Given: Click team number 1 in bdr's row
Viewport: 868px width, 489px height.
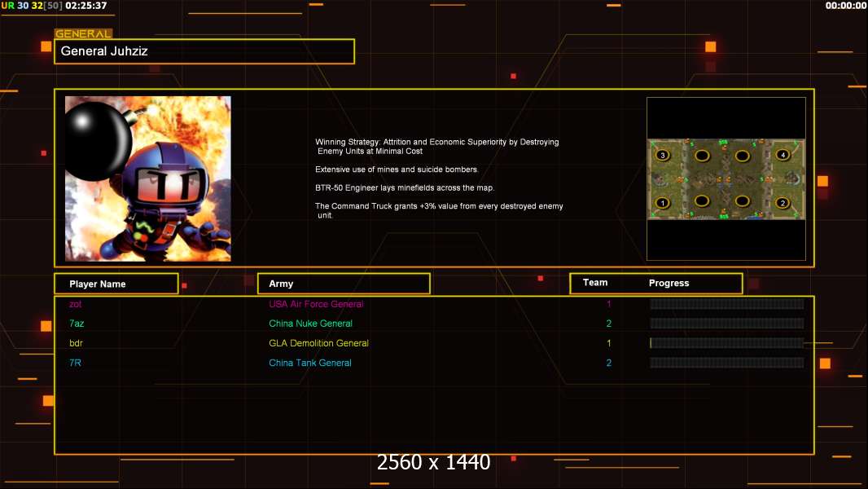Looking at the screenshot, I should point(608,343).
